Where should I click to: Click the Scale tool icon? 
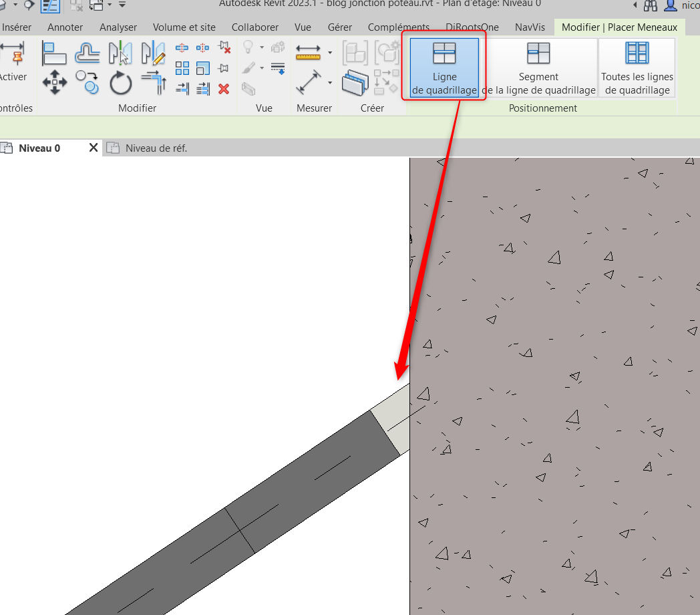pyautogui.click(x=203, y=68)
